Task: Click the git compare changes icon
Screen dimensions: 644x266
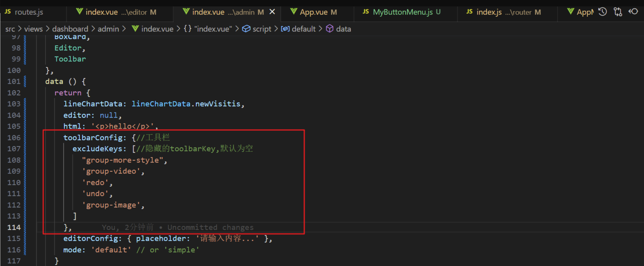Action: pyautogui.click(x=618, y=12)
